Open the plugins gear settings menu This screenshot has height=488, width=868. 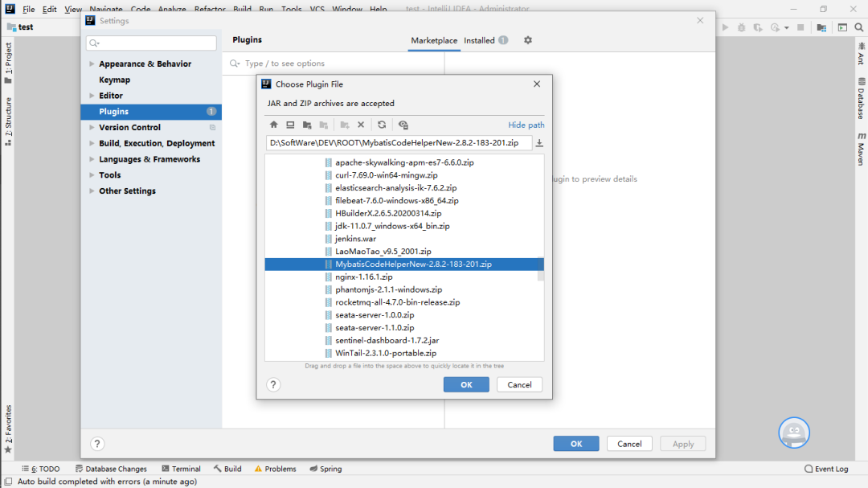[x=528, y=40]
